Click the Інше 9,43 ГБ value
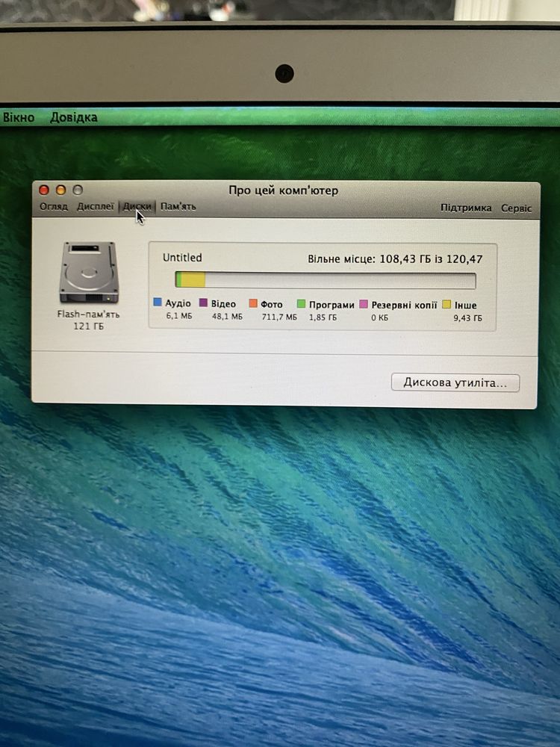Image resolution: width=560 pixels, height=747 pixels. 467,317
